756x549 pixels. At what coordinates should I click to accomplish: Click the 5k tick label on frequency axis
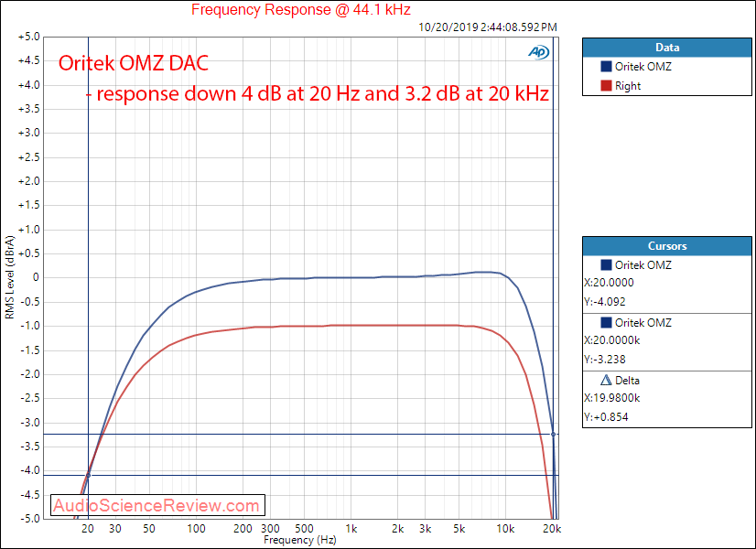pos(459,529)
